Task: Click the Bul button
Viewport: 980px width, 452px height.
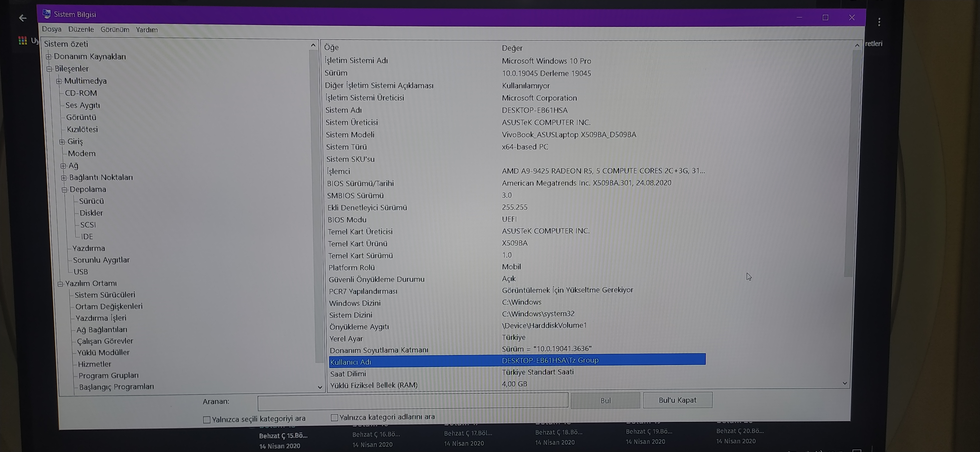Action: [x=605, y=401]
